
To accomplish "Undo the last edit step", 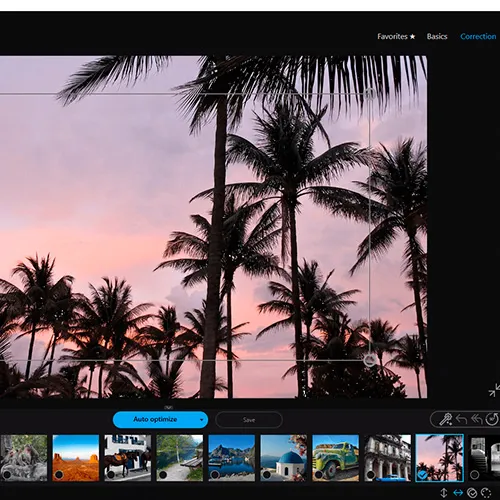I will point(462,419).
